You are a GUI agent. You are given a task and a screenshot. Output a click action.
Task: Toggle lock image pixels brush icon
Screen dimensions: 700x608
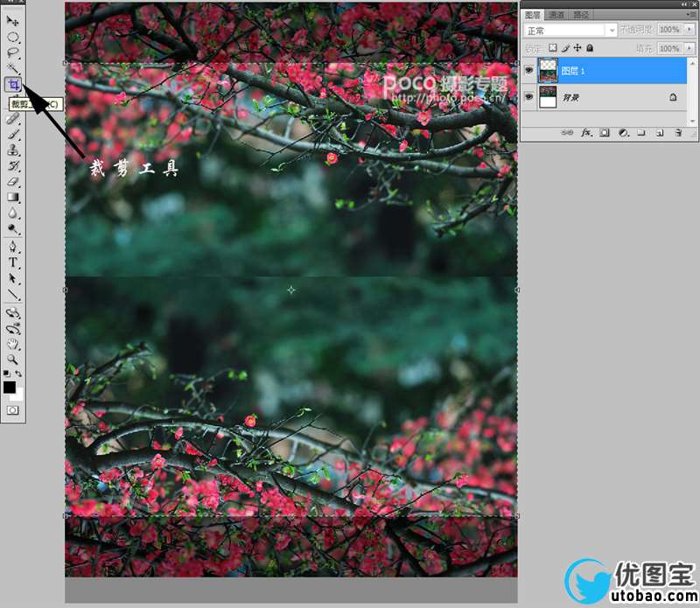click(565, 48)
